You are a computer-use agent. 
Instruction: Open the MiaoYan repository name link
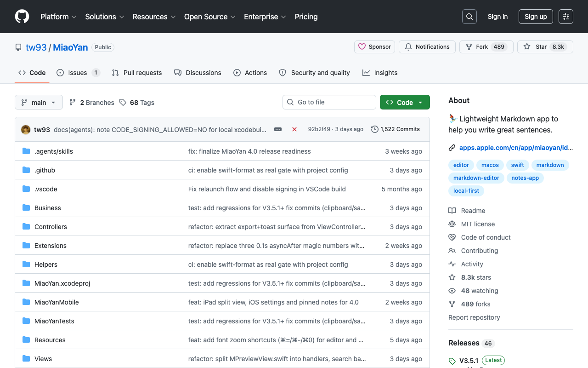(x=70, y=47)
